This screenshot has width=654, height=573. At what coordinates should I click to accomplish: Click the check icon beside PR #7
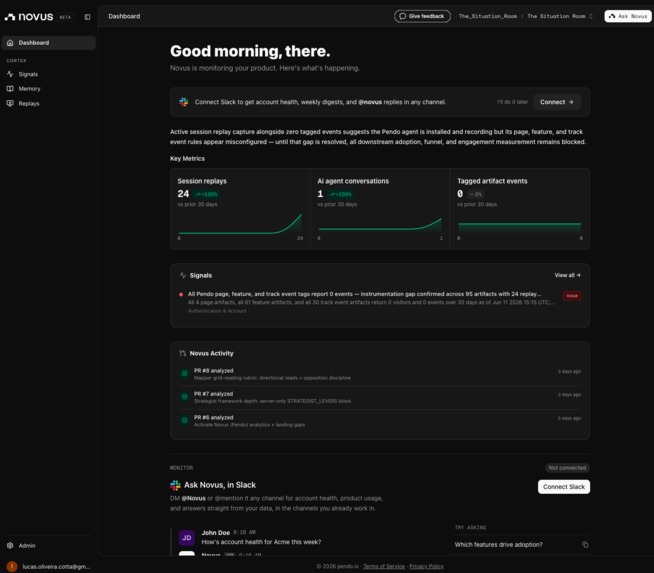tap(184, 397)
